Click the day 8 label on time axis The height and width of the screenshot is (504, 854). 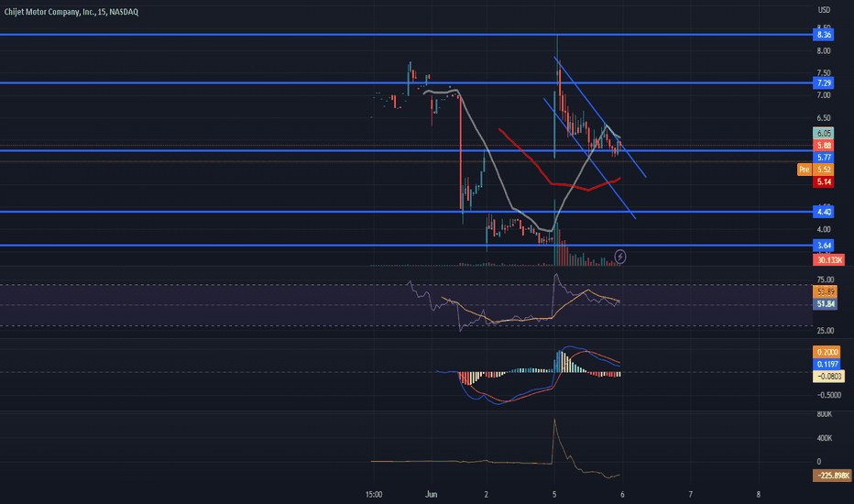[759, 495]
